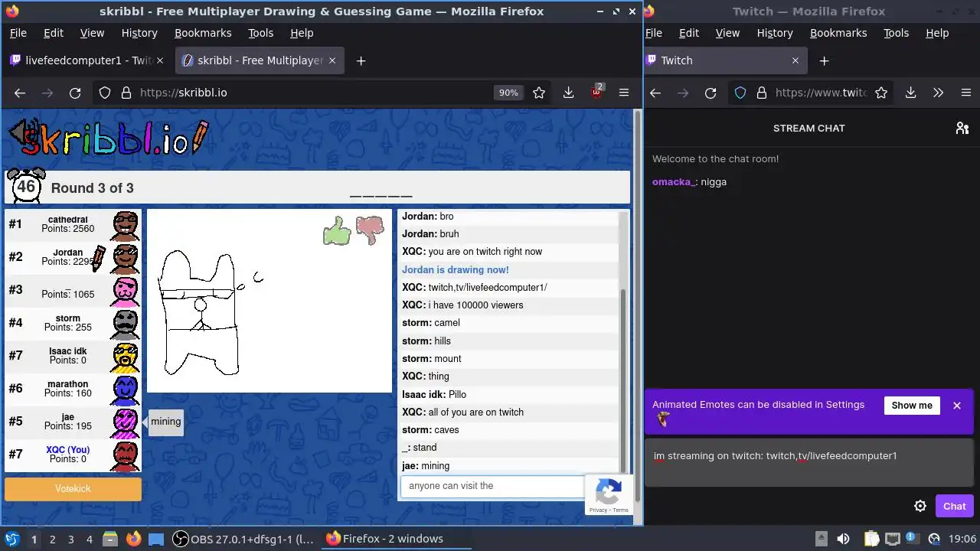The width and height of the screenshot is (980, 551).
Task: Click the 19:06 clock in taskbar
Action: coord(962,539)
